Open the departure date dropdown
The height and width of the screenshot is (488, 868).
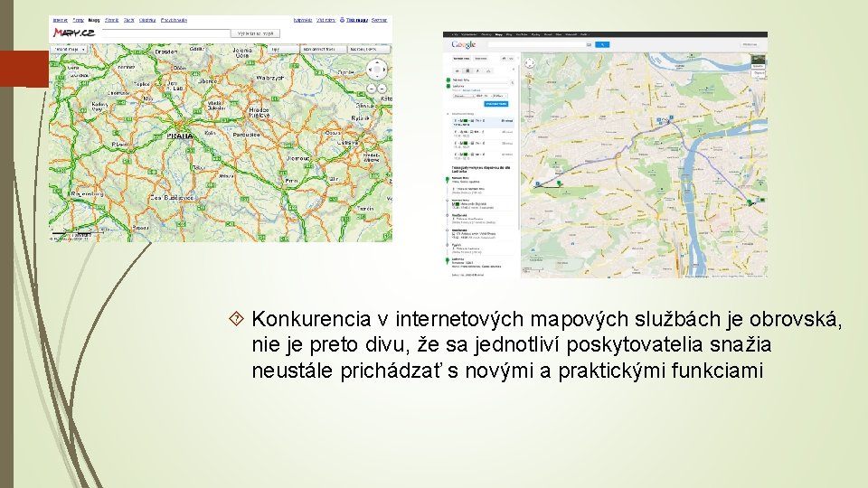[484, 96]
